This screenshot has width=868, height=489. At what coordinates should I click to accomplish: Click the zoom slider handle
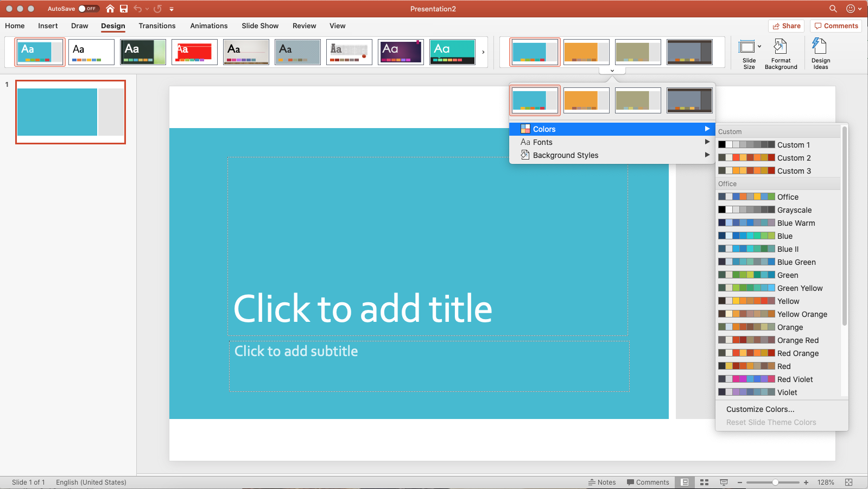pos(775,482)
